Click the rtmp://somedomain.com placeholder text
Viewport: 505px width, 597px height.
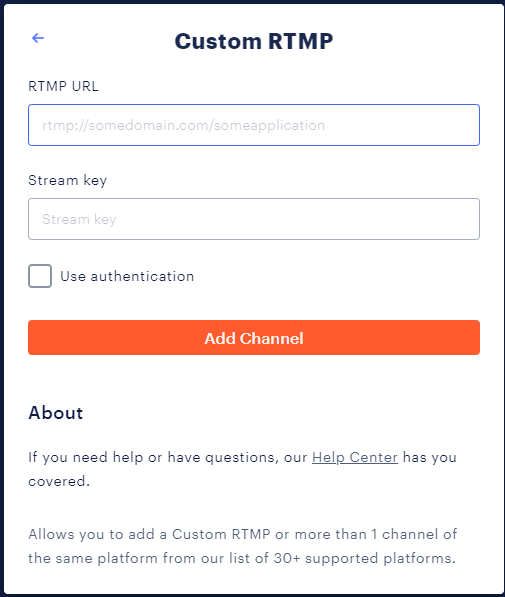184,125
